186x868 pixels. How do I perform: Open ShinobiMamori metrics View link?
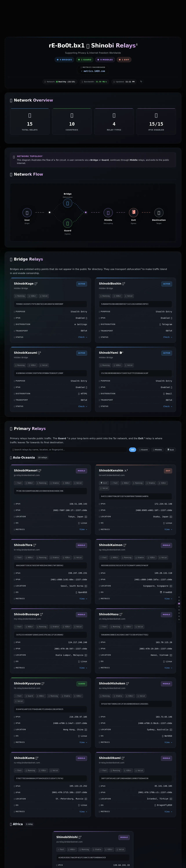83,529
